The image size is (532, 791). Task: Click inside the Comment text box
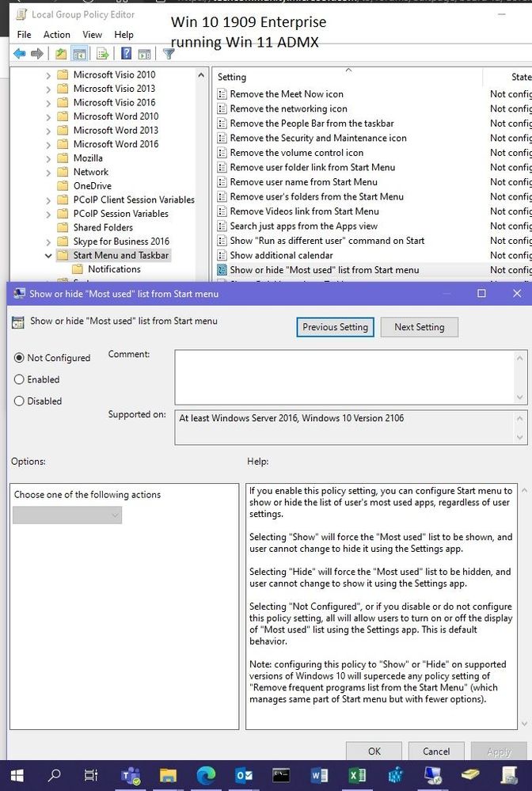click(344, 378)
